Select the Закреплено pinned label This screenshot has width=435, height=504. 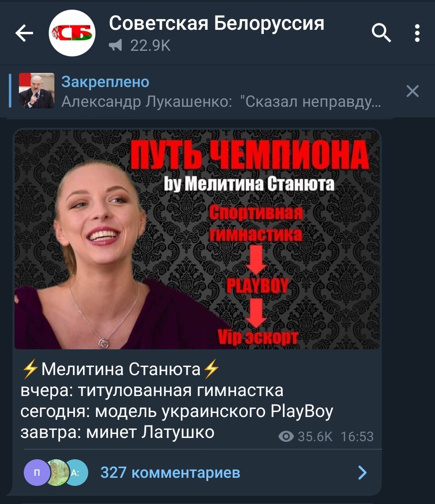(x=105, y=82)
